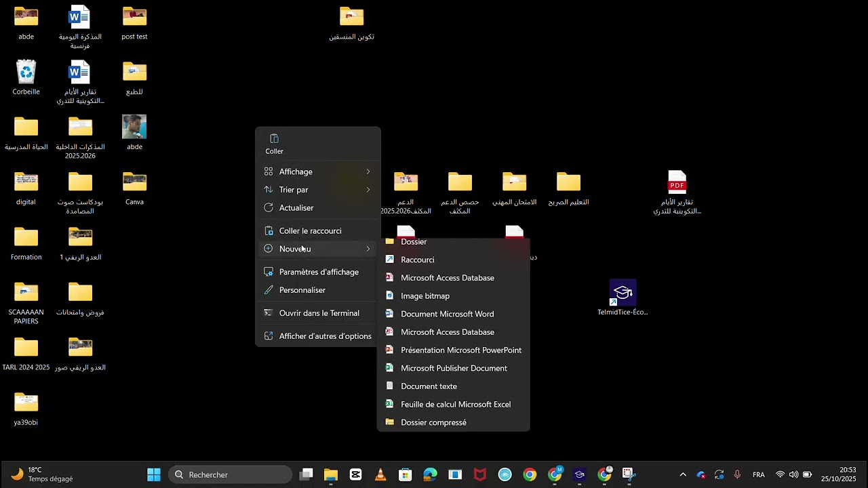The width and height of the screenshot is (868, 488).
Task: Select the 'بودكاست صوت المصامدة' folder
Action: [80, 182]
